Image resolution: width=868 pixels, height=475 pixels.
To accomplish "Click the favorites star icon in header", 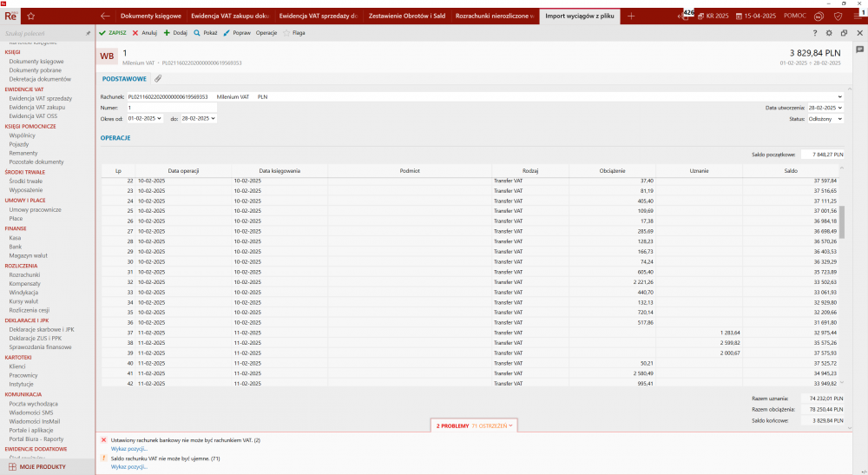I will tap(31, 16).
